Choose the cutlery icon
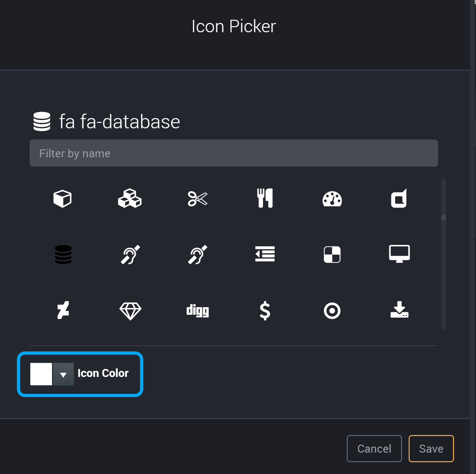Viewport: 476px width, 474px height. [x=264, y=199]
